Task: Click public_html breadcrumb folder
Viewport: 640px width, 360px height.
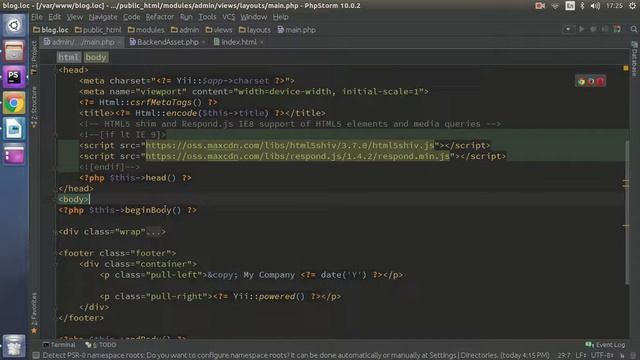Action: pyautogui.click(x=98, y=30)
